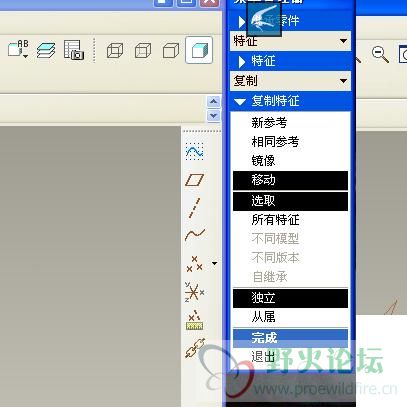Select the shaded display style icon
This screenshot has height=407, width=407.
[199, 50]
